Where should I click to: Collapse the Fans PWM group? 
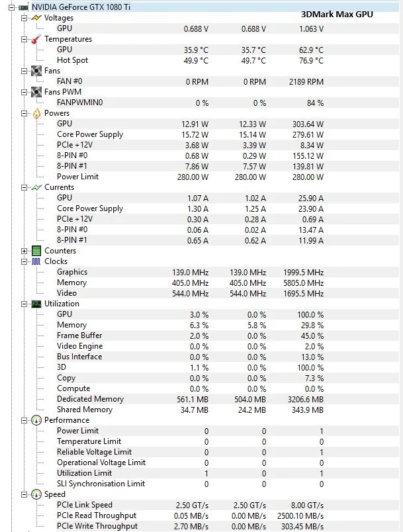tap(24, 92)
